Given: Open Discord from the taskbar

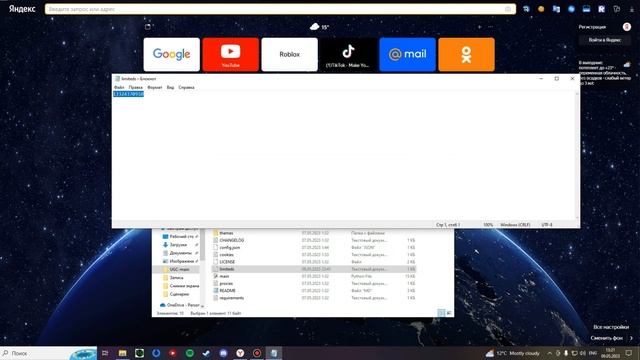Looking at the screenshot, I should [x=223, y=353].
